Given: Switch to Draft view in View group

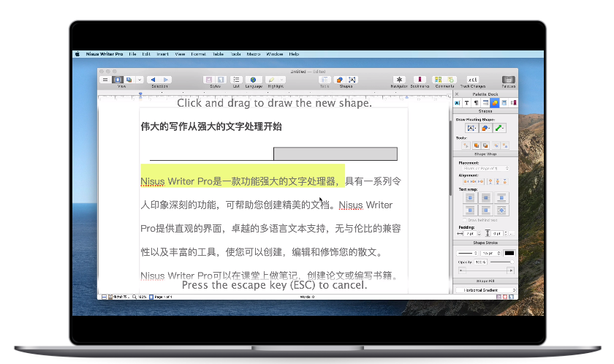Looking at the screenshot, I should pos(105,80).
